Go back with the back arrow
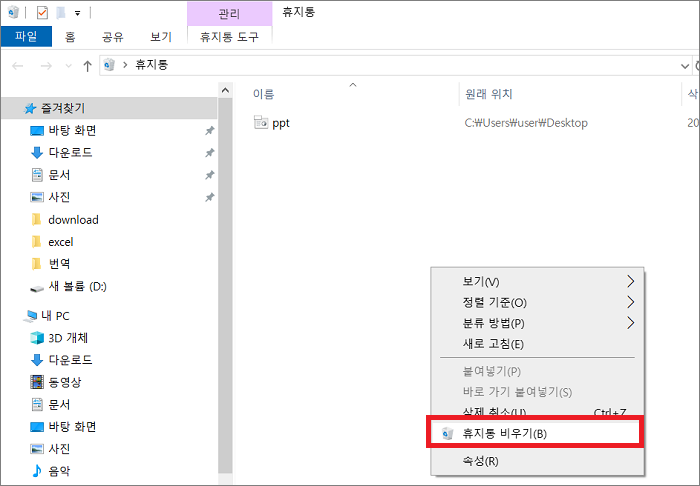The height and width of the screenshot is (486, 700). 17,66
